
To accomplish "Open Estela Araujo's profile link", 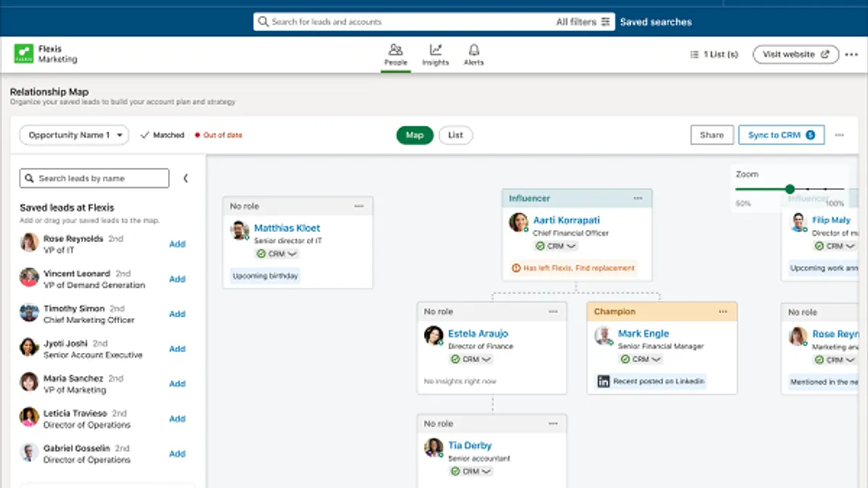I will tap(478, 333).
